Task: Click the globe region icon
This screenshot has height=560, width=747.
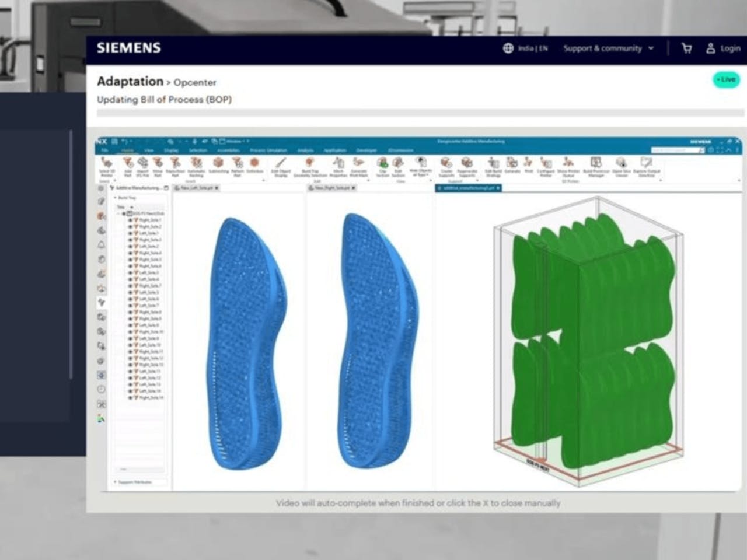Action: pyautogui.click(x=508, y=48)
